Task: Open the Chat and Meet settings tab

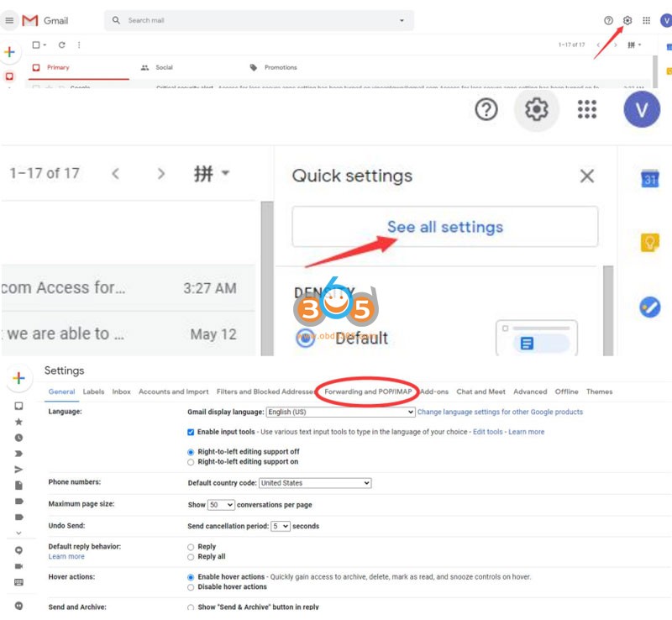Action: click(480, 391)
